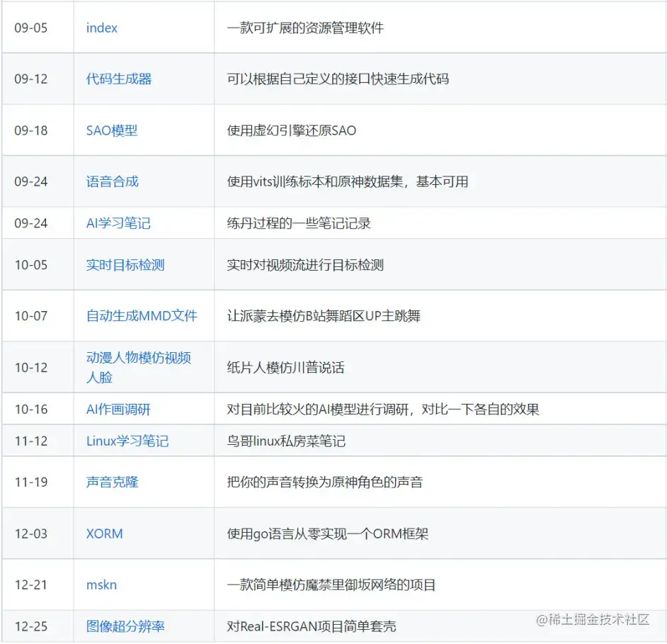The width and height of the screenshot is (667, 644).
Task: Open the 代码生成器 link
Action: pyautogui.click(x=118, y=79)
